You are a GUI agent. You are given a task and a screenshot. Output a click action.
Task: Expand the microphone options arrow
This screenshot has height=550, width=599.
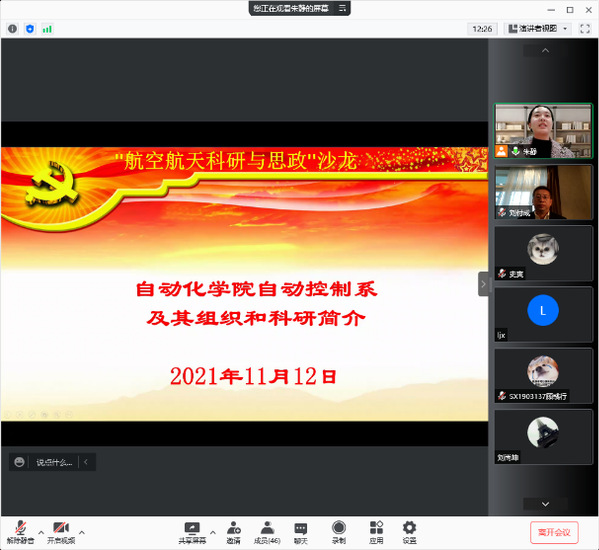pyautogui.click(x=41, y=532)
